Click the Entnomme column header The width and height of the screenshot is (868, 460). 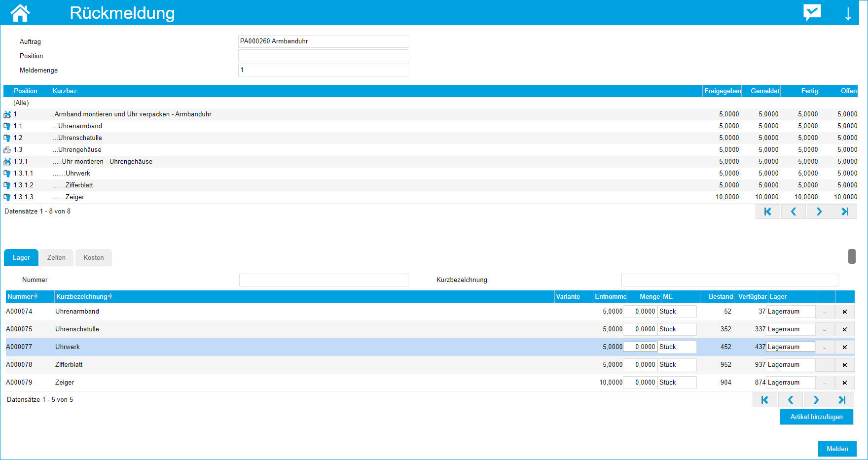611,296
